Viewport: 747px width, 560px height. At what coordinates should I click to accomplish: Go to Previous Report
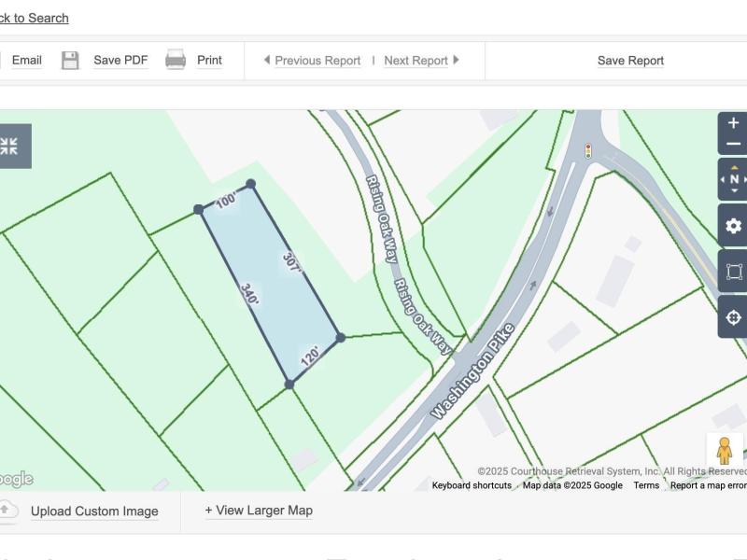pyautogui.click(x=312, y=61)
